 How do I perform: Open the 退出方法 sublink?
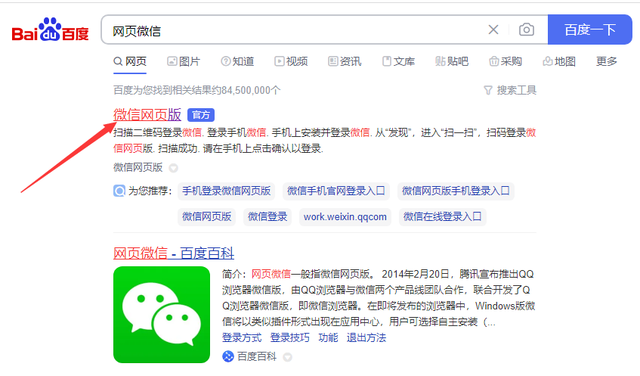point(366,338)
